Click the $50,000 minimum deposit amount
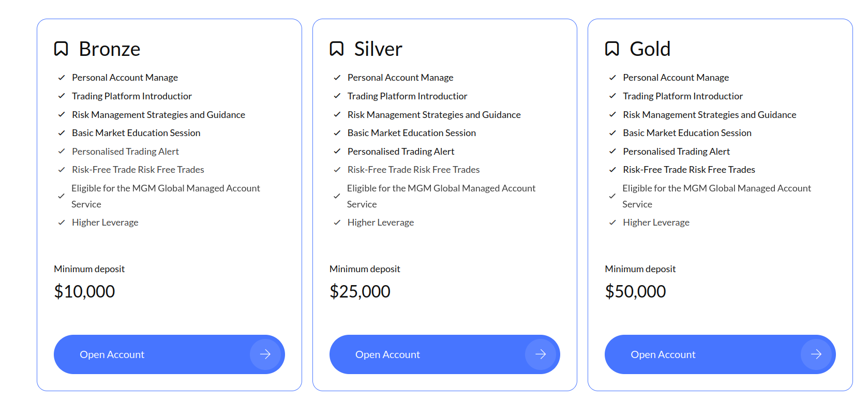868x401 pixels. [x=635, y=291]
